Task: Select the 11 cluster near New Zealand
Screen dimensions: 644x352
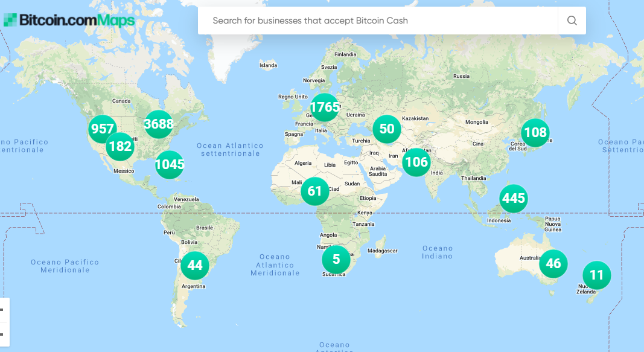Action: point(596,275)
